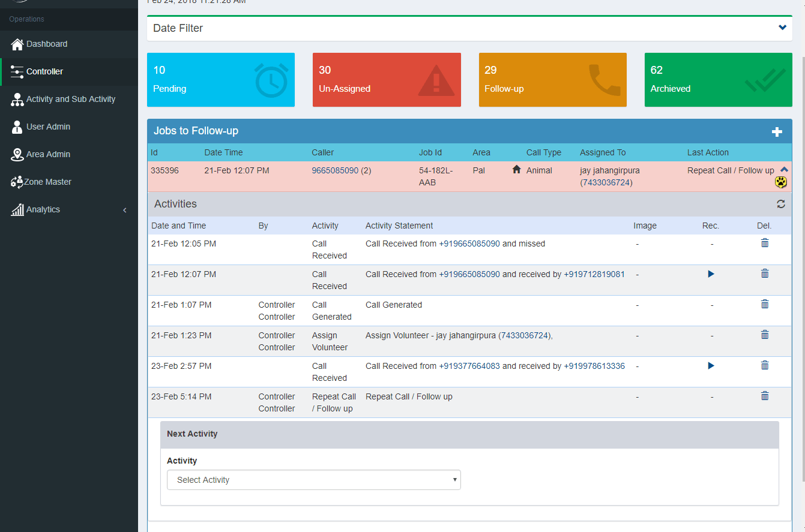Image resolution: width=805 pixels, height=532 pixels.
Task: Click the Activity Statement column header
Action: pos(399,226)
